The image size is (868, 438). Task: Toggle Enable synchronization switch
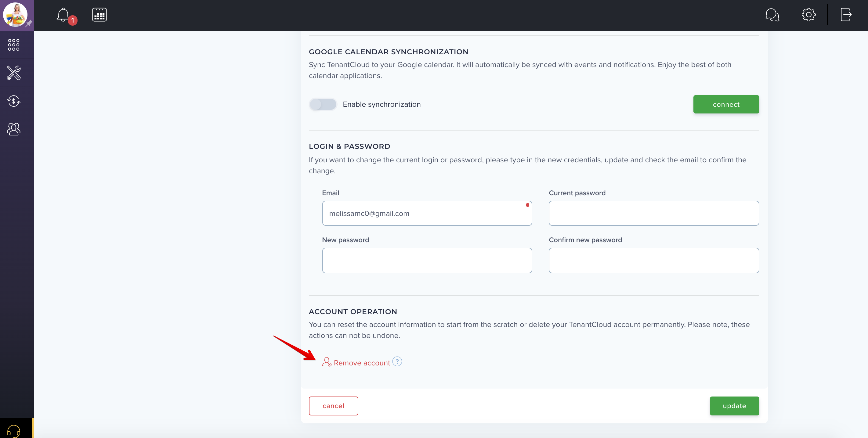pos(323,104)
